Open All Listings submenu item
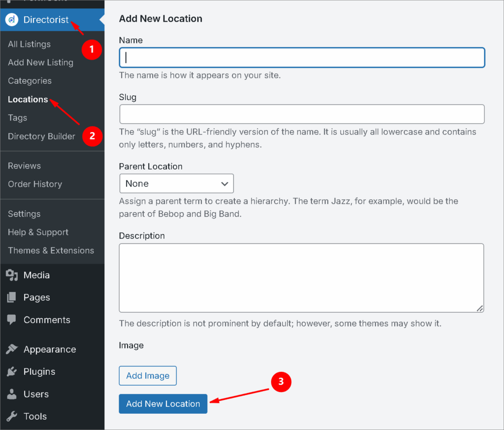504x430 pixels. pyautogui.click(x=29, y=44)
